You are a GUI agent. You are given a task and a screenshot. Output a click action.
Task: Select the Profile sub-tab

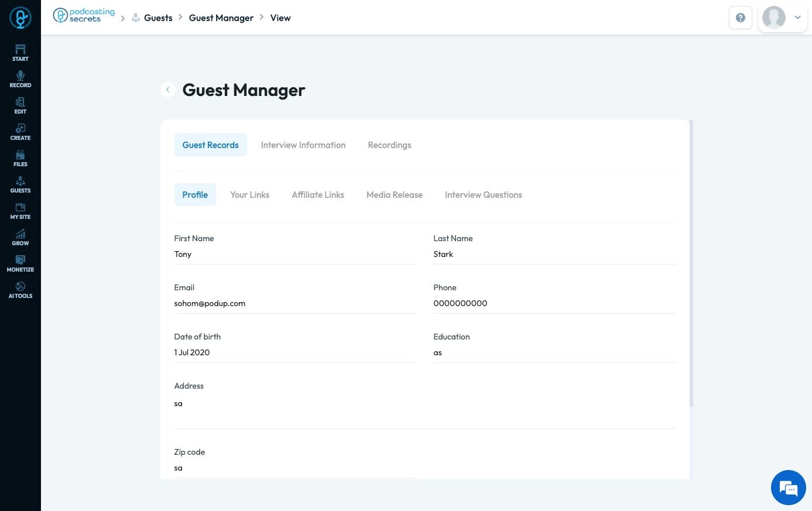[x=195, y=195]
